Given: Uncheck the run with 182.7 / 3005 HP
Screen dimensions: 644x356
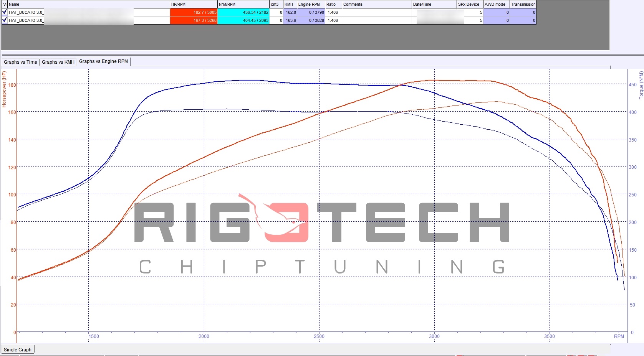Looking at the screenshot, I should click(5, 12).
